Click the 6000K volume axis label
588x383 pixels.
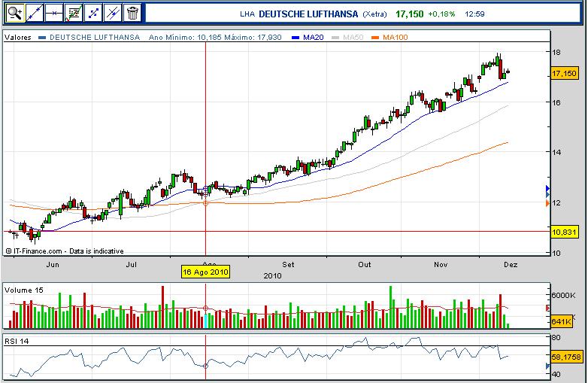pyautogui.click(x=564, y=295)
